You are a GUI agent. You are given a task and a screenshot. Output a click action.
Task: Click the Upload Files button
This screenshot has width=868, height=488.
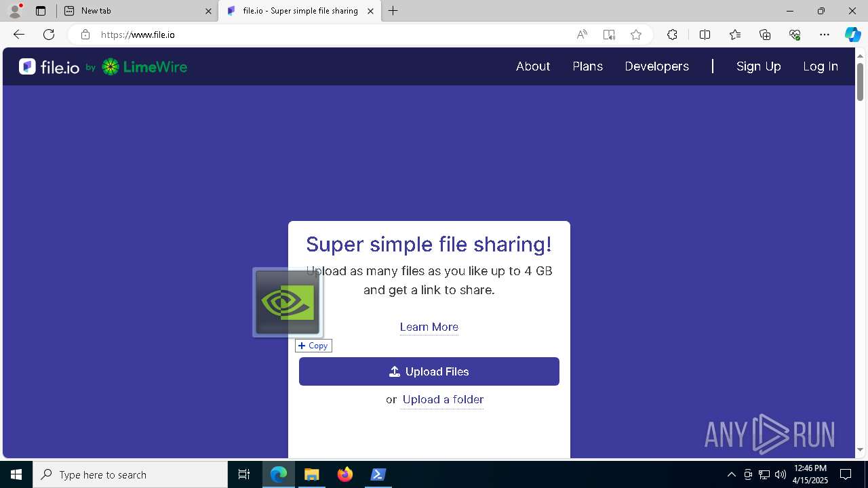point(429,371)
